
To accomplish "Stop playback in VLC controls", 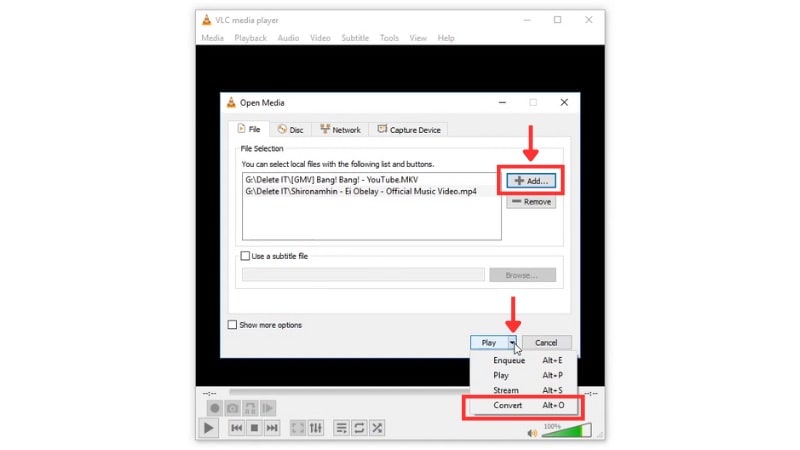I will point(254,428).
